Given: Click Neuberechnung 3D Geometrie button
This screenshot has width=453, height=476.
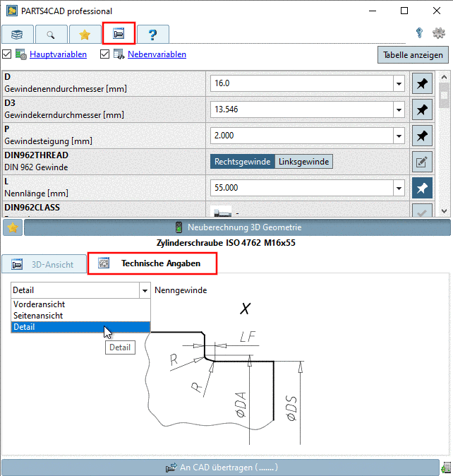Looking at the screenshot, I should [x=237, y=227].
